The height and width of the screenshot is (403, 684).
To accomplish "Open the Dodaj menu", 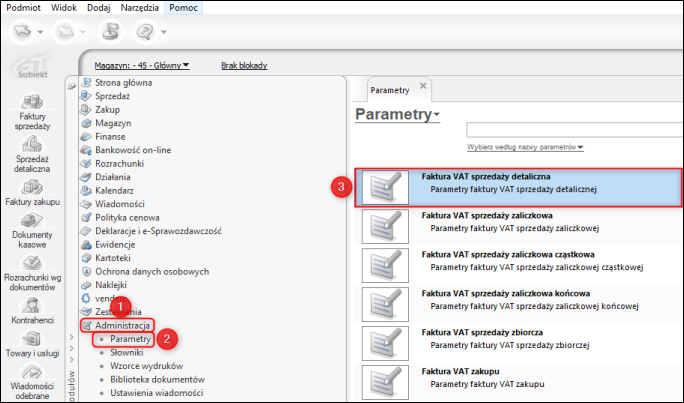I will point(99,7).
